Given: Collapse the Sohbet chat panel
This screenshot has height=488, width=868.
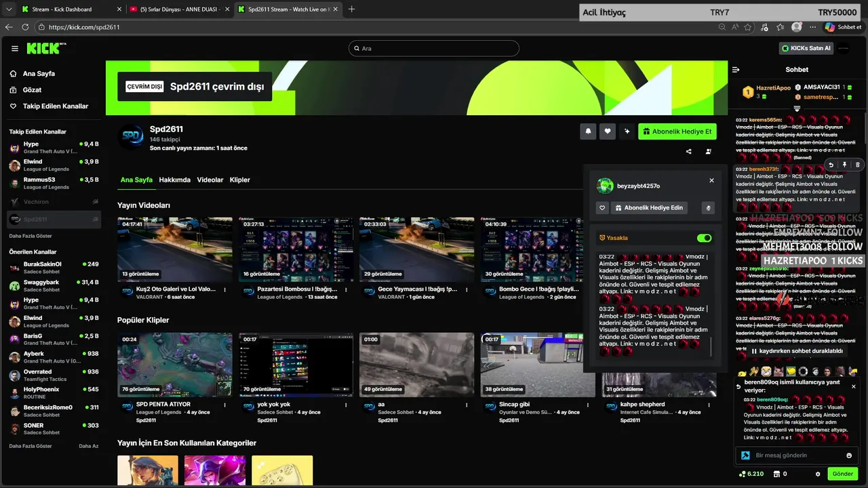Looking at the screenshot, I should click(736, 69).
